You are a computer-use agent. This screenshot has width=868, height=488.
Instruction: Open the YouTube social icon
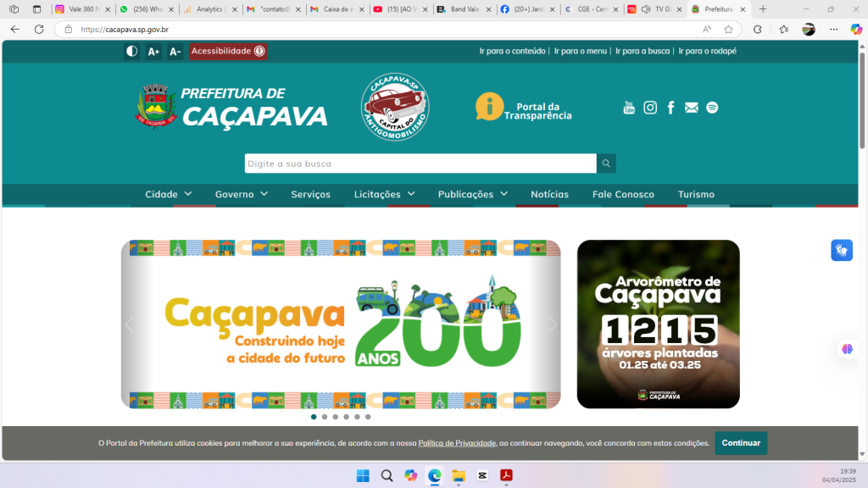[629, 108]
